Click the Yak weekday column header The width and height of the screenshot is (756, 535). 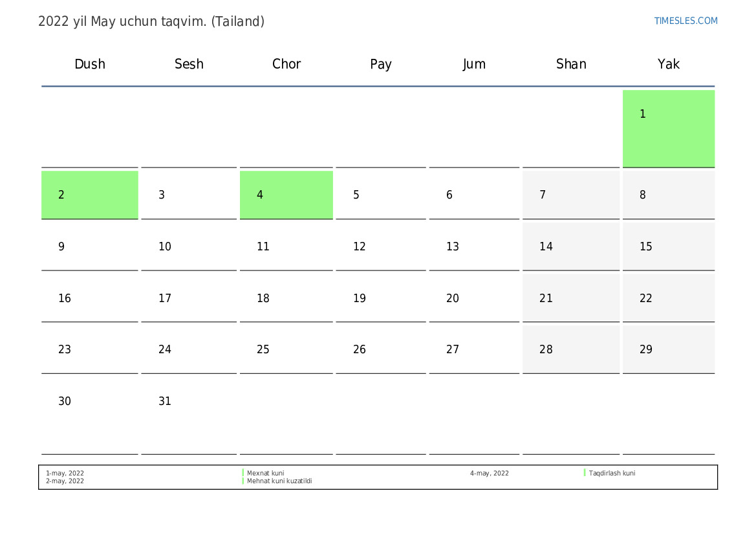(668, 64)
